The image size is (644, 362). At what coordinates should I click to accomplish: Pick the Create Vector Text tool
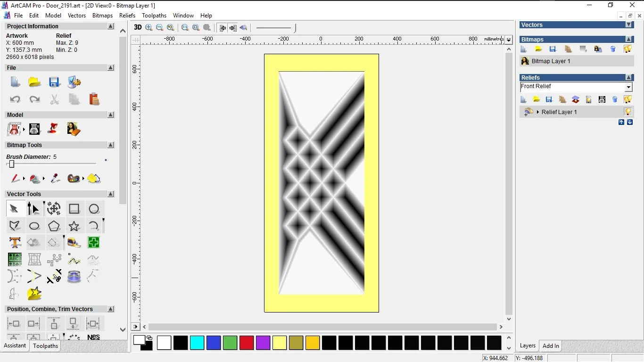[x=15, y=243]
